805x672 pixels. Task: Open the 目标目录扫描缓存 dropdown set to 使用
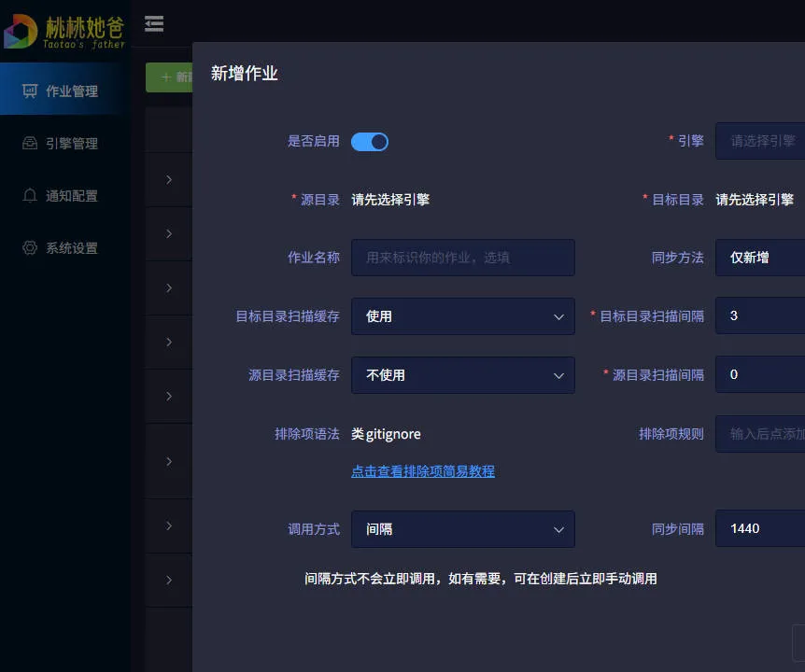click(462, 316)
